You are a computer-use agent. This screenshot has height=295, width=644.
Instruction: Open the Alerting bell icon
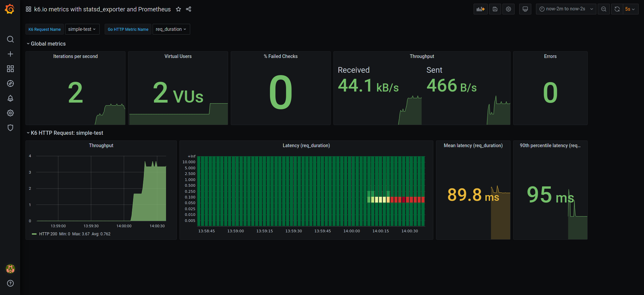pos(10,98)
